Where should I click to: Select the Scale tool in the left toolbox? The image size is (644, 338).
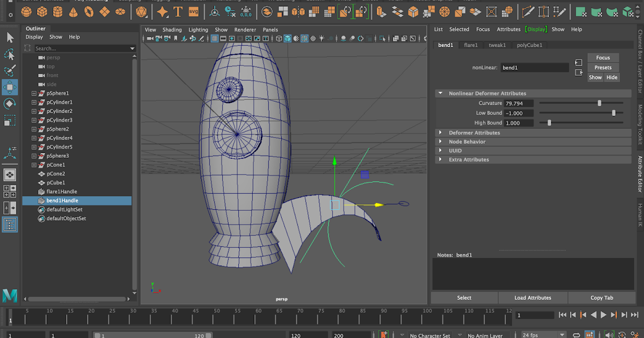pyautogui.click(x=9, y=121)
